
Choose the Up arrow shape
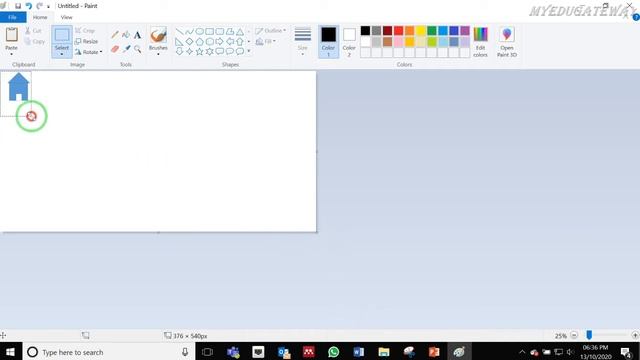[x=240, y=41]
